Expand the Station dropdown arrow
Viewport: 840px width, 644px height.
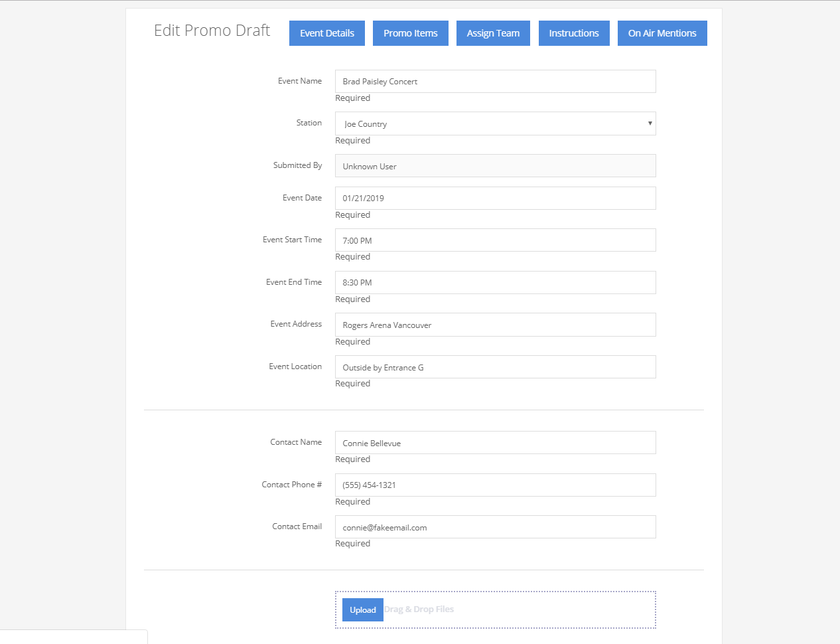650,123
